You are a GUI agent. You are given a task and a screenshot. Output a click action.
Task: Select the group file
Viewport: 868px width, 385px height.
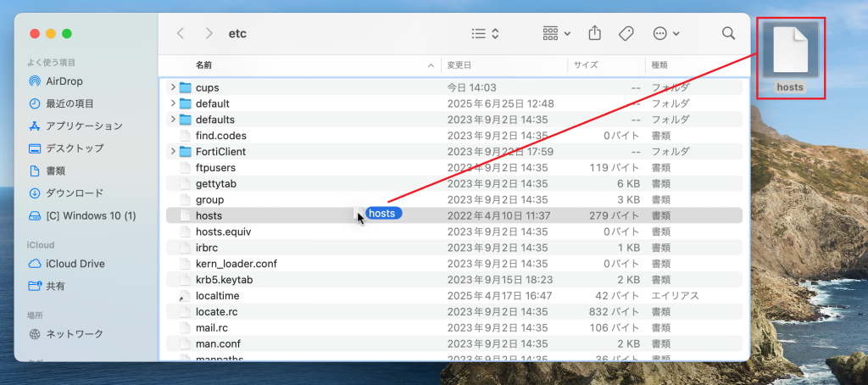(x=454, y=200)
